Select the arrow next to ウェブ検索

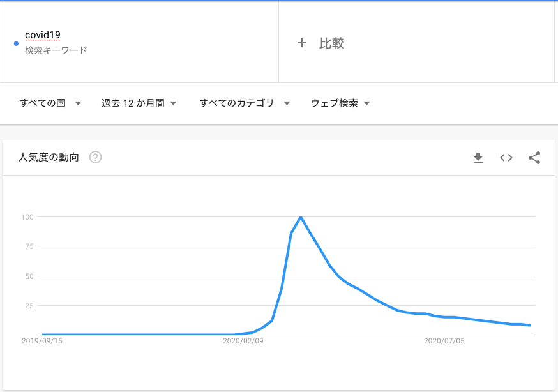coord(366,103)
